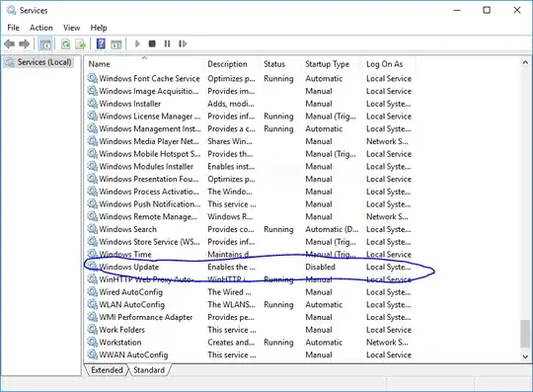The width and height of the screenshot is (533, 392).
Task: Sort by the Status column header
Action: tap(281, 64)
